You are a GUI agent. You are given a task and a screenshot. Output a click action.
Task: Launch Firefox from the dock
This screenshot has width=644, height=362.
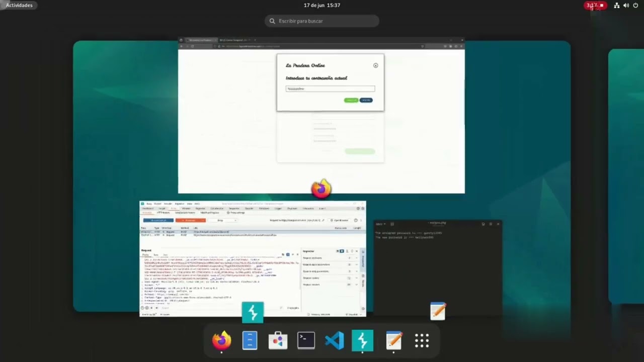click(221, 341)
